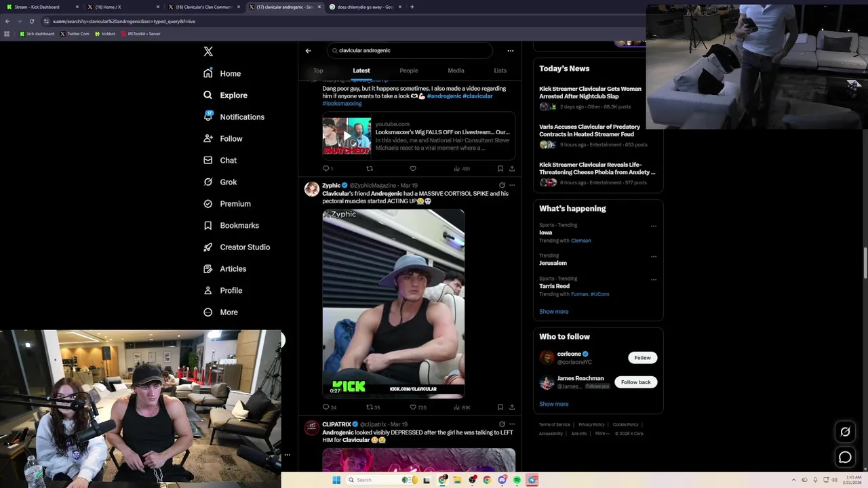Reply to the wig video post
The width and height of the screenshot is (868, 488).
[327, 169]
